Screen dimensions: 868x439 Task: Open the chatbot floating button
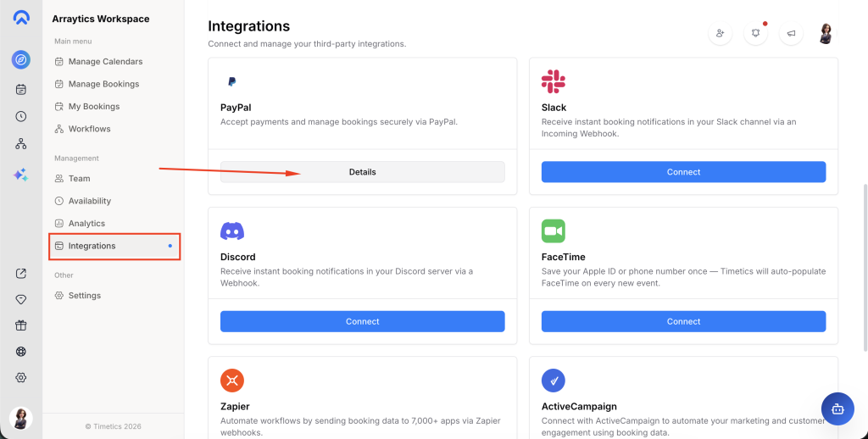pyautogui.click(x=837, y=408)
